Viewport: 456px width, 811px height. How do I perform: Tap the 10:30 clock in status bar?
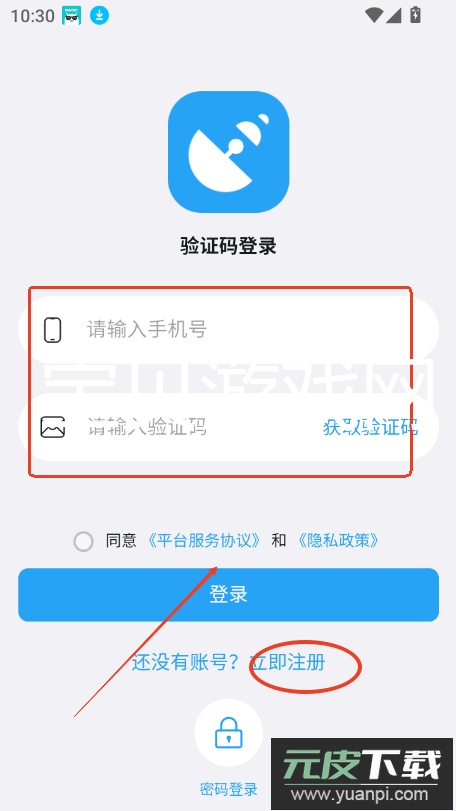[x=33, y=16]
